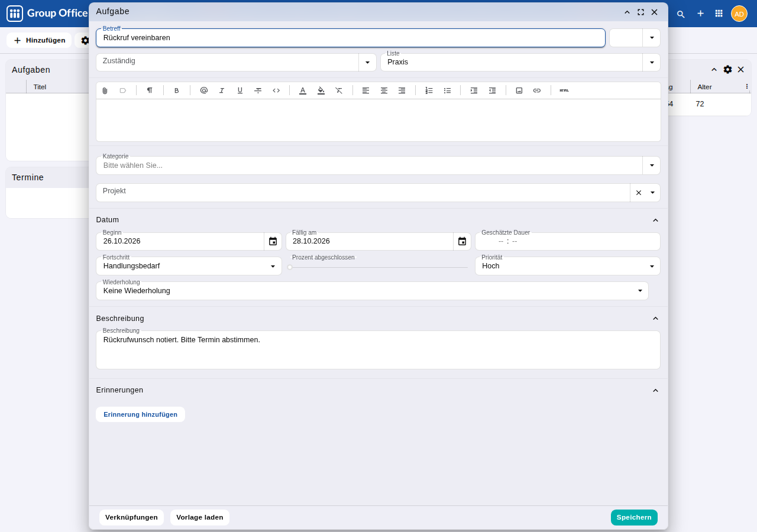757x532 pixels.
Task: Click the code block icon
Action: [x=276, y=90]
